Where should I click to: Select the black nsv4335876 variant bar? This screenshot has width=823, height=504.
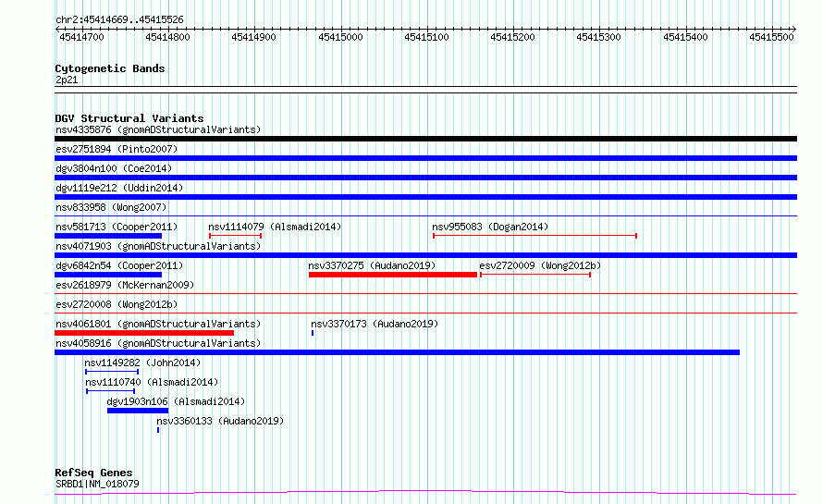pyautogui.click(x=425, y=139)
